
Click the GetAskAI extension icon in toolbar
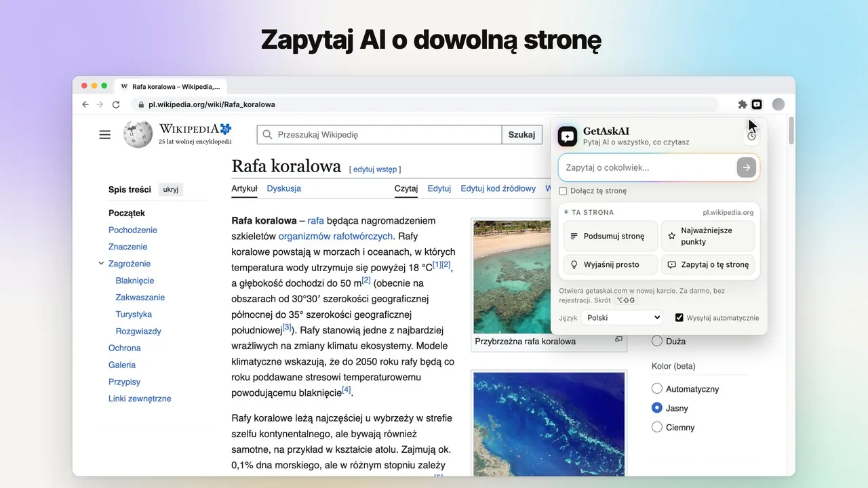tap(757, 104)
